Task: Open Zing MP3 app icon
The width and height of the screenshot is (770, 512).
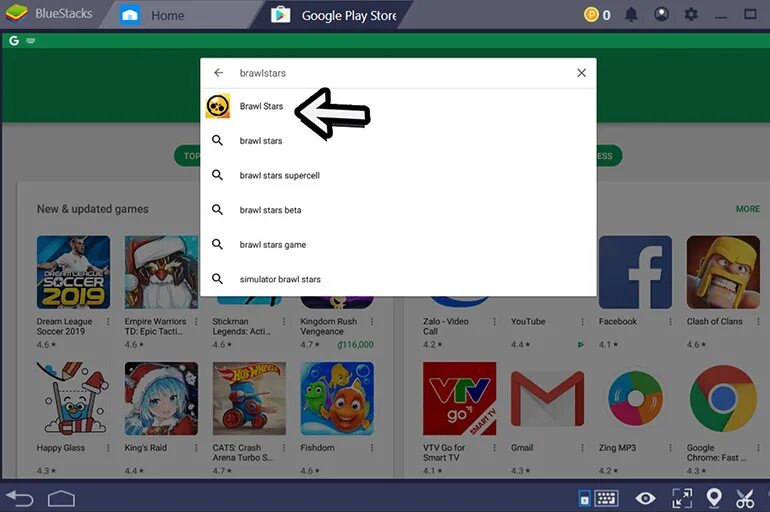Action: (x=635, y=398)
